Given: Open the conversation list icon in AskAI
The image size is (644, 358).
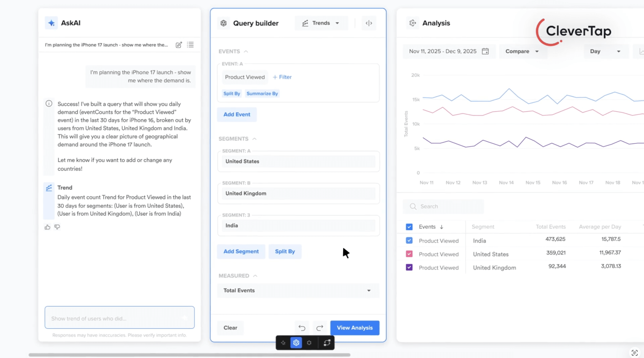Looking at the screenshot, I should coord(190,45).
